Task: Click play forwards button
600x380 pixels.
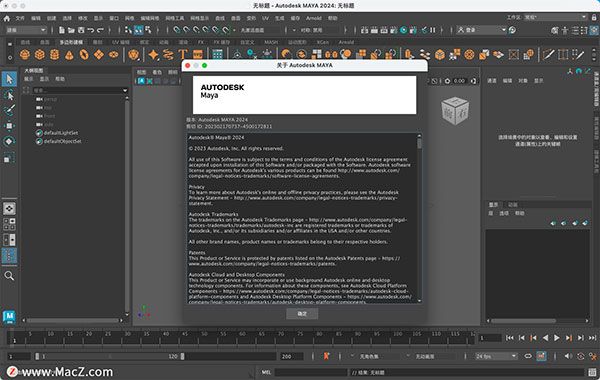Action: click(557, 338)
